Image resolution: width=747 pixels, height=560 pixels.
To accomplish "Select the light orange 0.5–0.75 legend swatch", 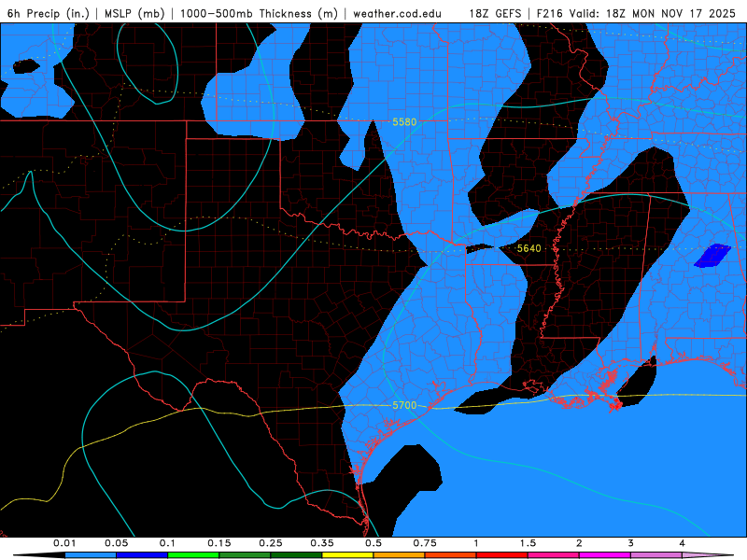I will tap(400, 555).
